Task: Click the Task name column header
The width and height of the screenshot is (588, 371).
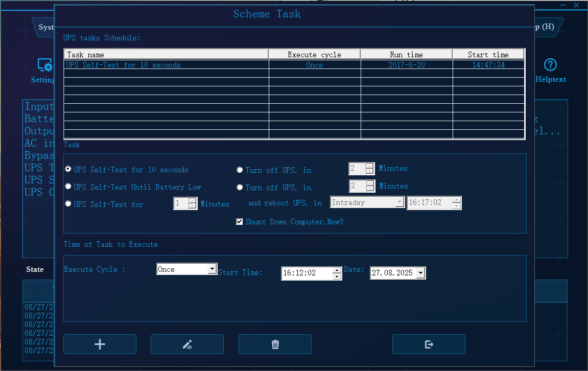Action: [x=166, y=54]
